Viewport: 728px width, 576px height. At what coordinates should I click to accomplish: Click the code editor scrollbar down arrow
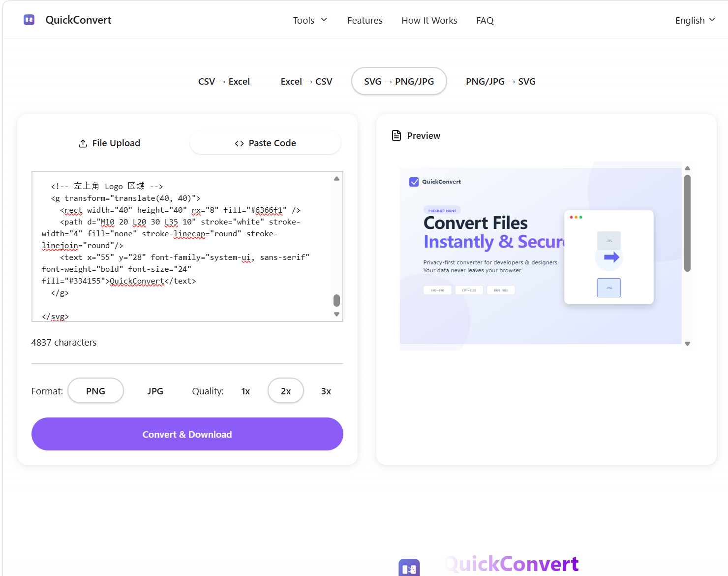coord(336,314)
